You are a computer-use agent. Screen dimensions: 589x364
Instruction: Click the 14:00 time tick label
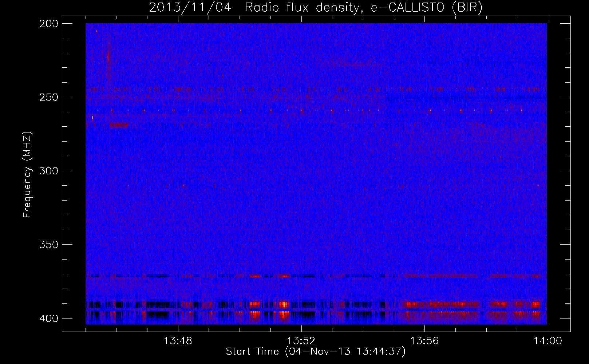click(548, 341)
